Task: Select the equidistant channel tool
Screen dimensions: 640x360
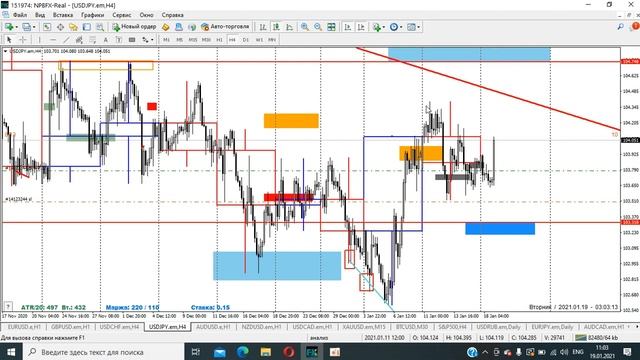Action: click(79, 40)
